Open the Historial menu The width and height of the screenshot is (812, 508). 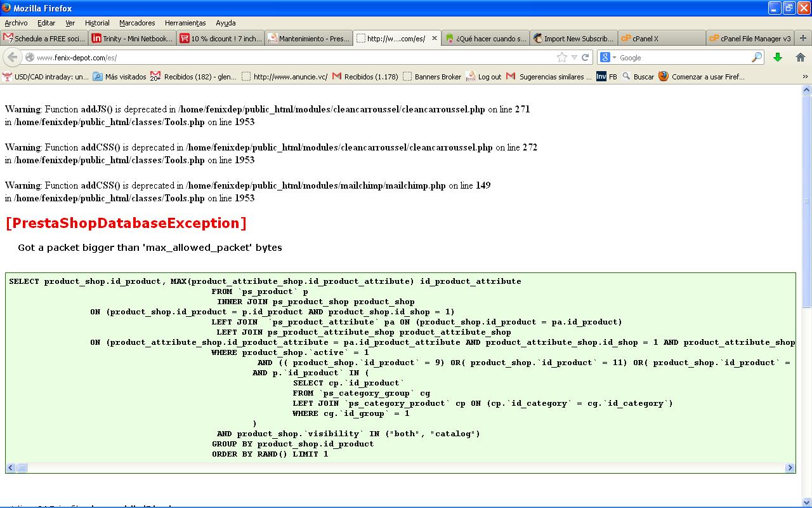point(97,23)
